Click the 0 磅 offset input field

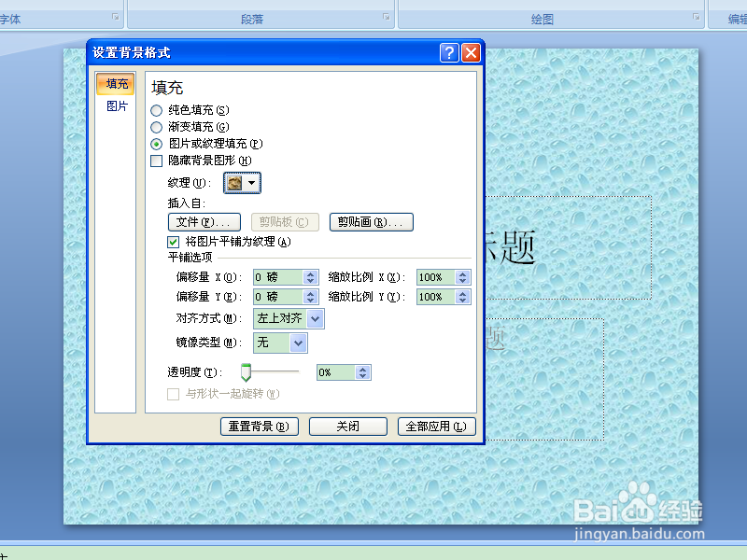coord(275,276)
